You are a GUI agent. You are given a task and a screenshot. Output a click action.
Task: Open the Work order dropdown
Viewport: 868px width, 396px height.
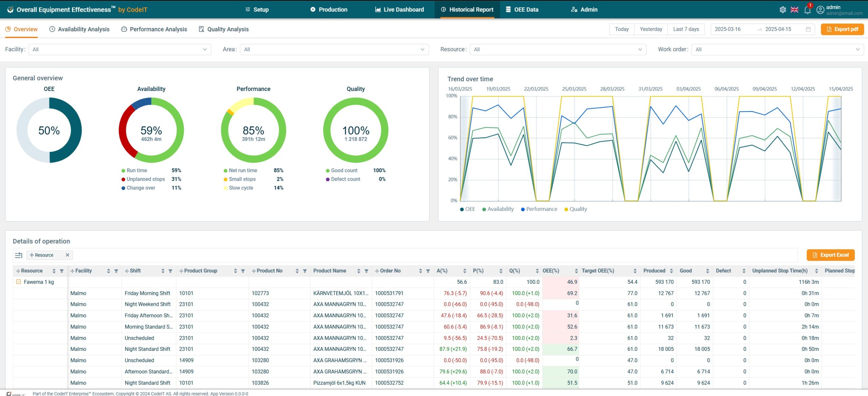(x=777, y=49)
